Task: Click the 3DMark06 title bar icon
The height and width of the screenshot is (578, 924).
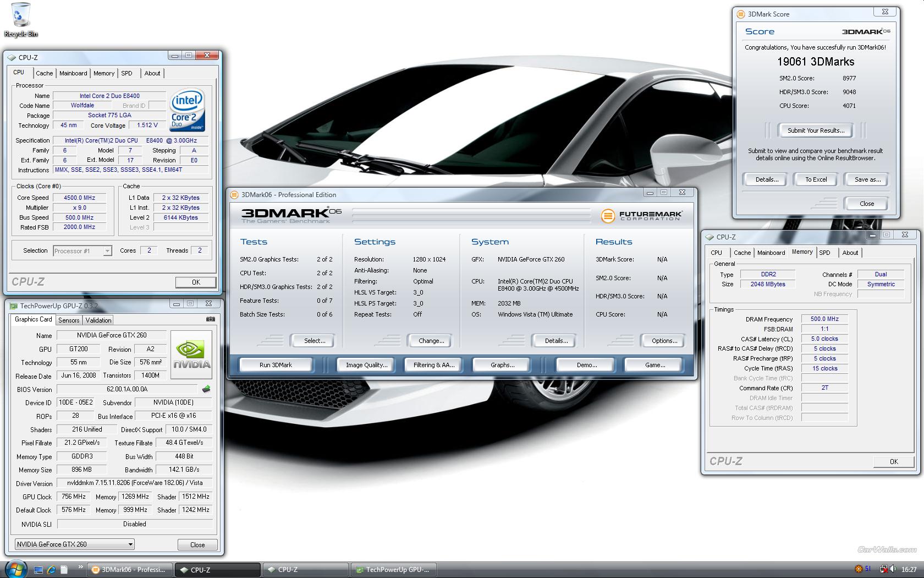Action: [234, 194]
